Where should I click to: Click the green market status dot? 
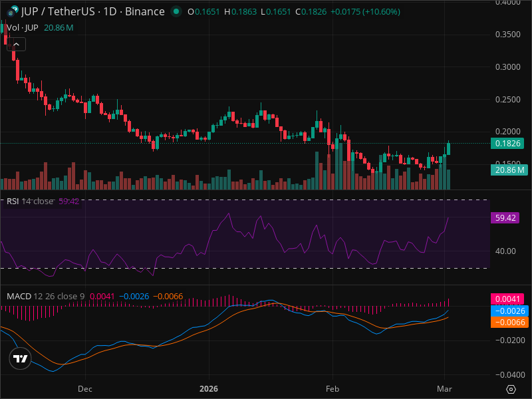coord(176,11)
